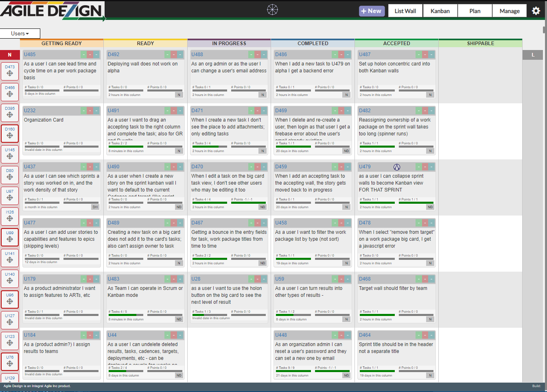Open the Plan tab

475,11
